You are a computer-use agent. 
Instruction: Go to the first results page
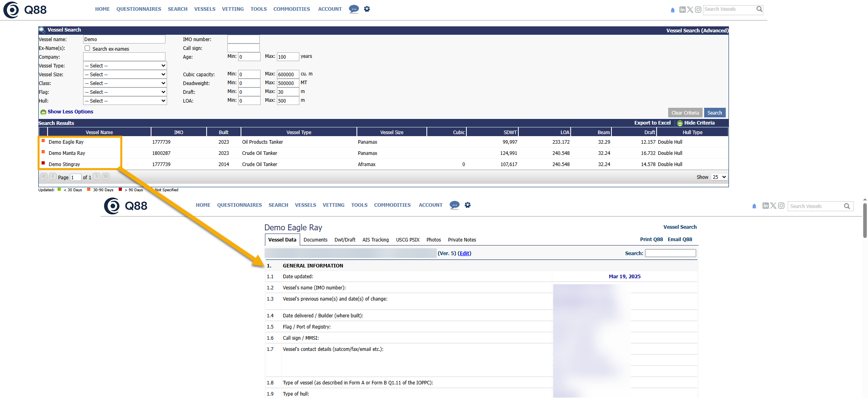coord(44,176)
